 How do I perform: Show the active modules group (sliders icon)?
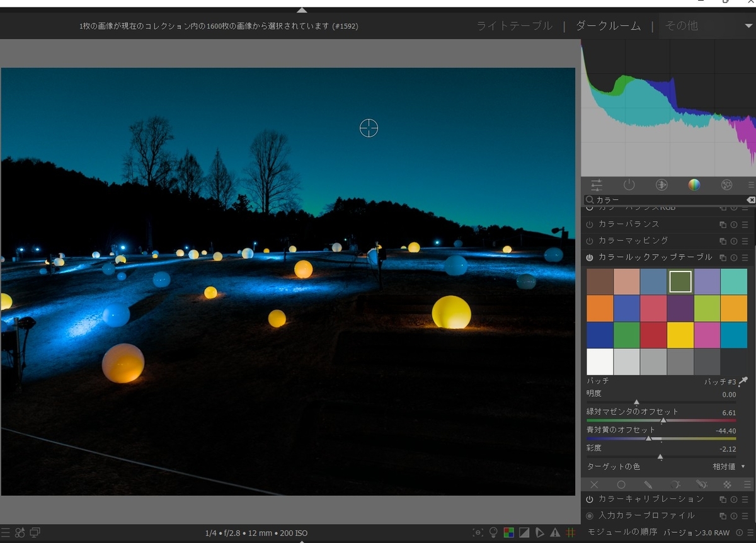pos(597,185)
